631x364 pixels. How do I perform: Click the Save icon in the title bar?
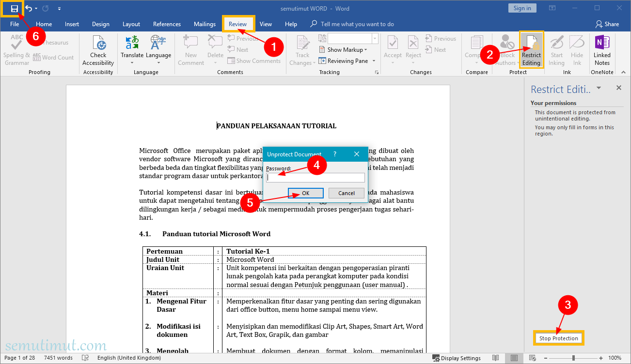point(15,8)
